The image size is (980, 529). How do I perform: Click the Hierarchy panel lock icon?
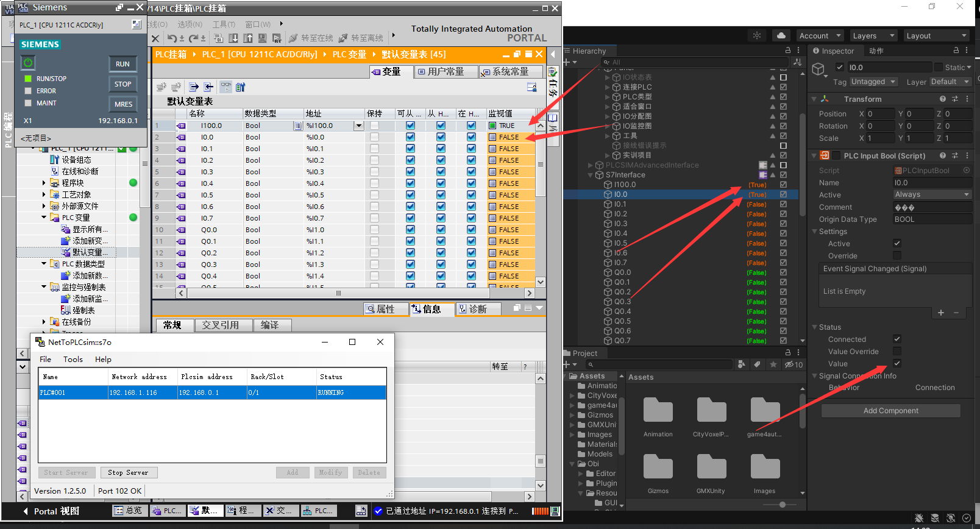pyautogui.click(x=788, y=51)
